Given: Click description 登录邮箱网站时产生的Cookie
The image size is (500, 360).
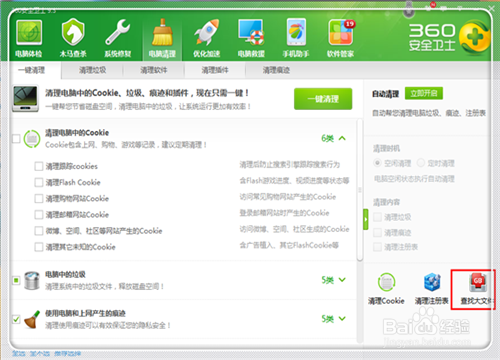Looking at the screenshot, I should (284, 213).
